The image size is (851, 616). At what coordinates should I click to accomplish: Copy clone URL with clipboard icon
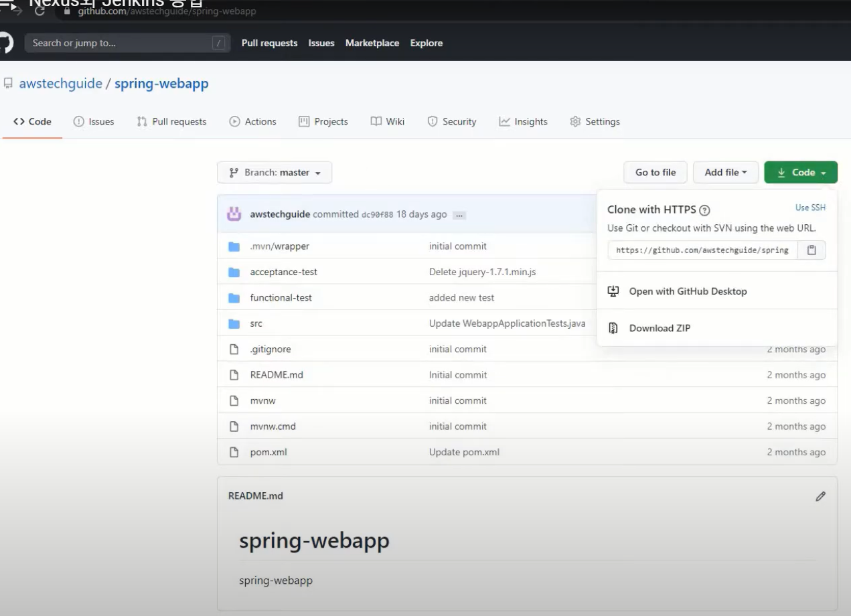pos(811,250)
